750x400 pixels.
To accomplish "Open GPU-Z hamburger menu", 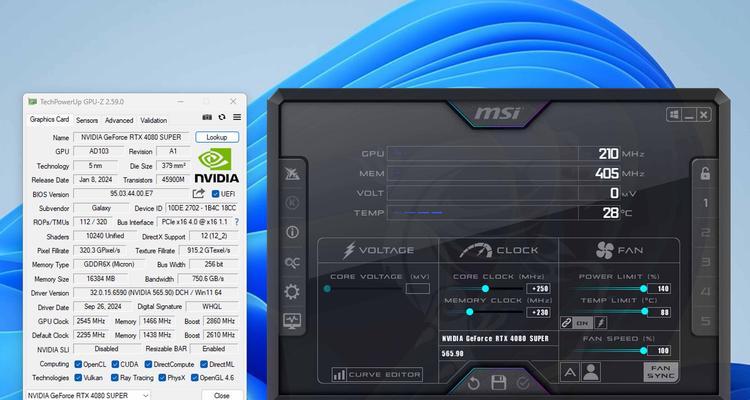I will (x=237, y=117).
